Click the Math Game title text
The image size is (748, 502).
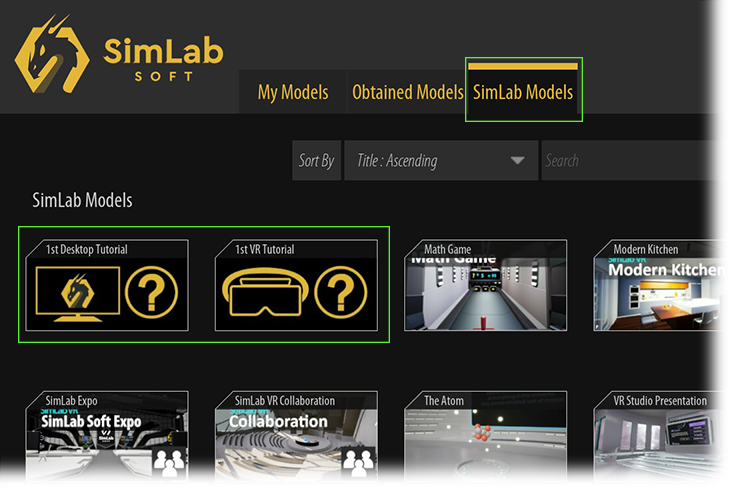447,250
